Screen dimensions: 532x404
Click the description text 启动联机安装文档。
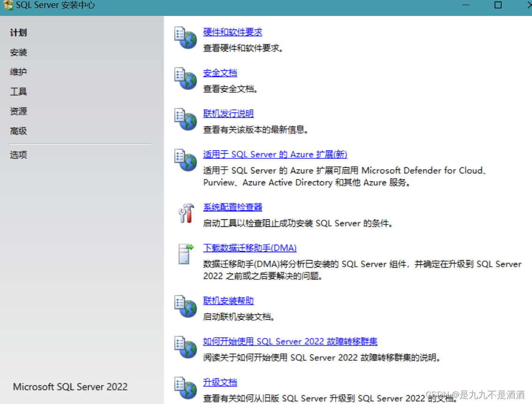coord(239,317)
